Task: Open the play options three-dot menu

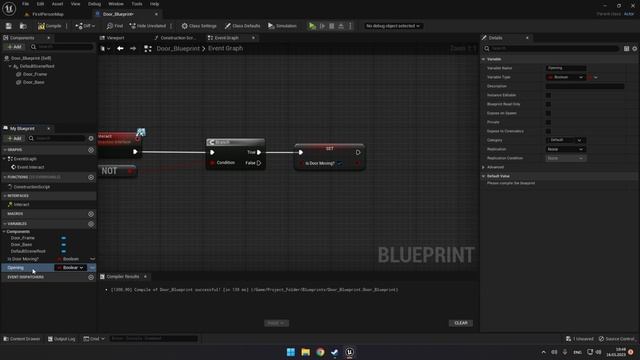Action: click(350, 26)
